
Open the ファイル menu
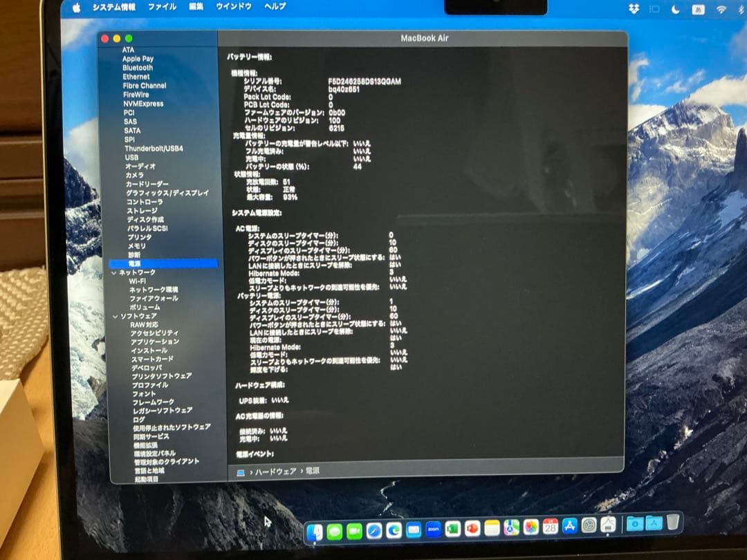162,7
